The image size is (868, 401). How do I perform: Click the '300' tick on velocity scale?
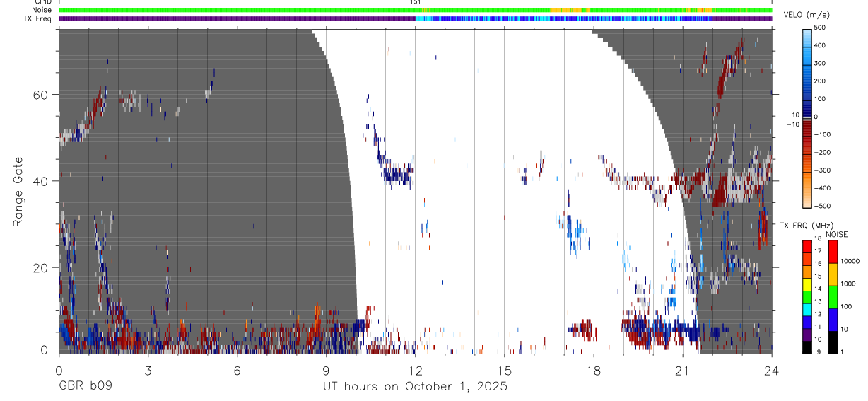pos(821,63)
